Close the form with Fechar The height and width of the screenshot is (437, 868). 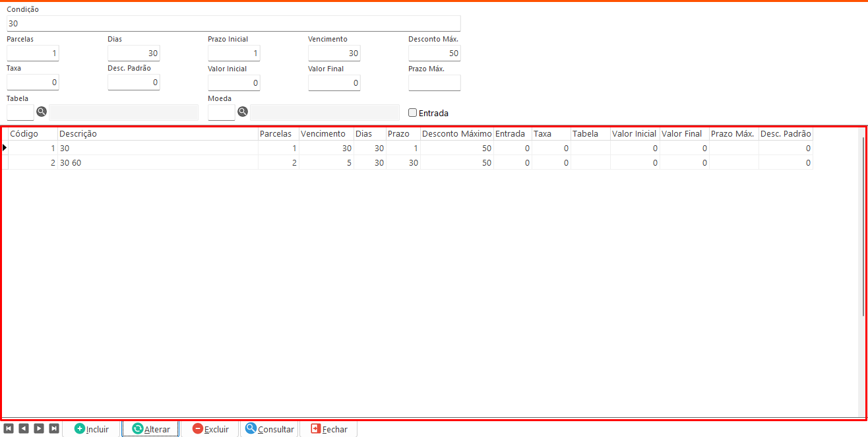328,429
